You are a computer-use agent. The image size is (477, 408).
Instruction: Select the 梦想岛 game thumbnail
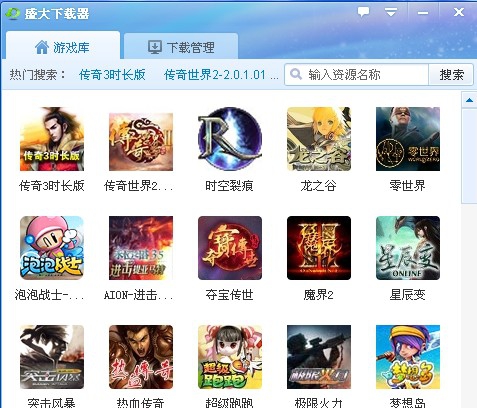408,357
